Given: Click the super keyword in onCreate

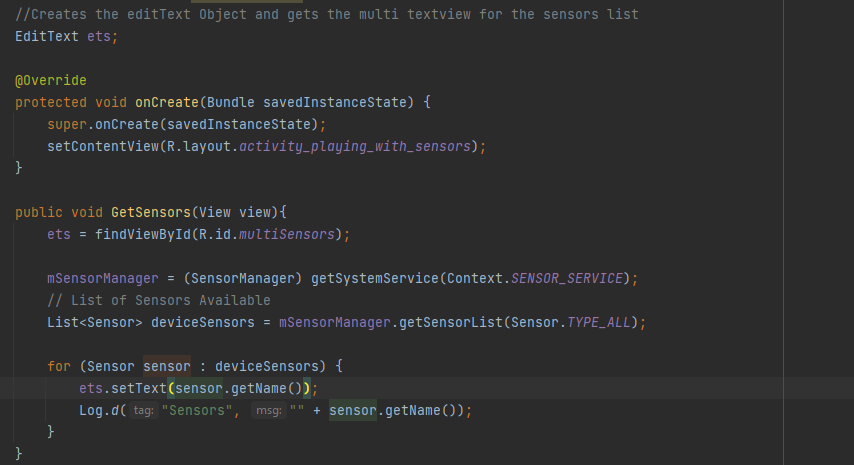Looking at the screenshot, I should tap(67, 125).
